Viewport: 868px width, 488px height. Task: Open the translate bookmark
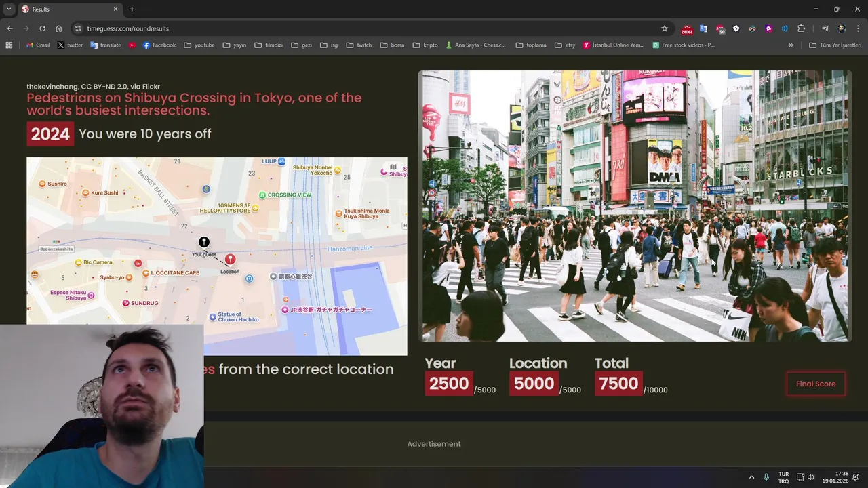click(105, 45)
